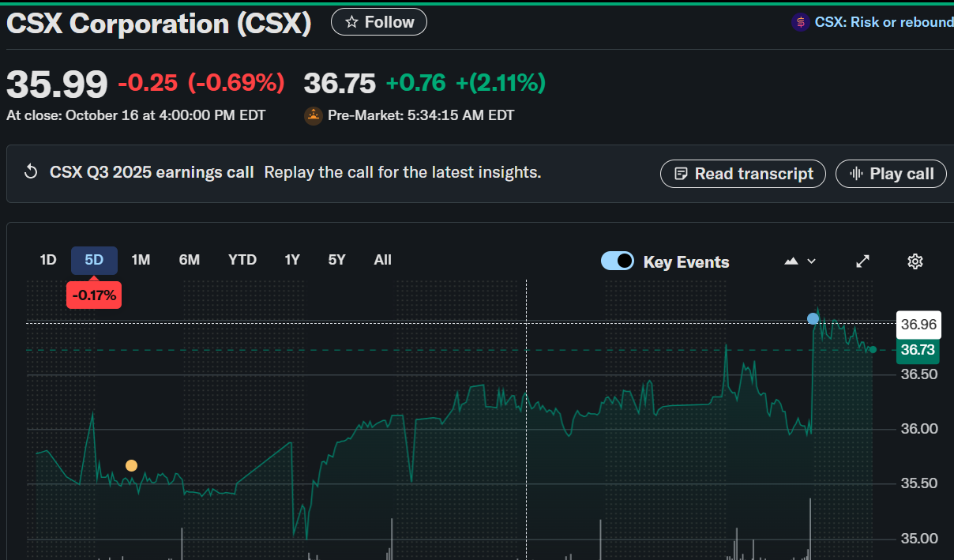Switch chart to 1M range
954x560 pixels.
coord(141,260)
